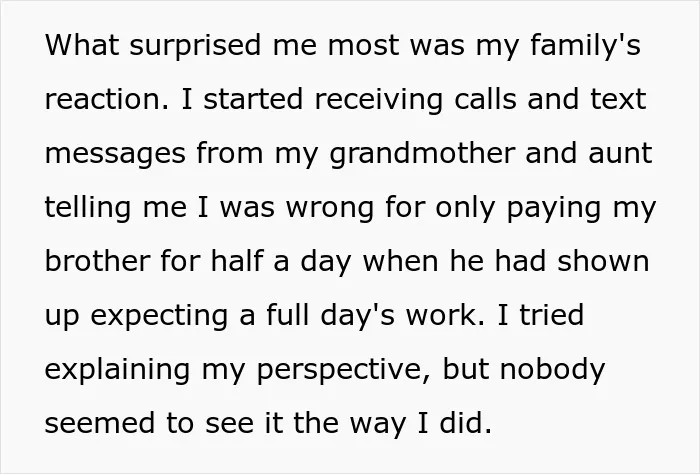The width and height of the screenshot is (700, 474).
Task: Place cursor on the word "receiving"
Action: pos(379,100)
